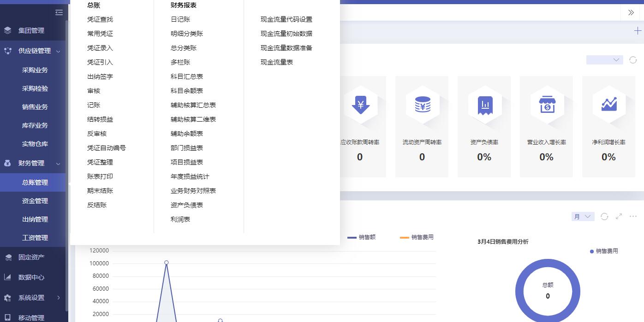Collapse the 财务管理 menu group
Screen dimensions: 644x322
[58, 164]
